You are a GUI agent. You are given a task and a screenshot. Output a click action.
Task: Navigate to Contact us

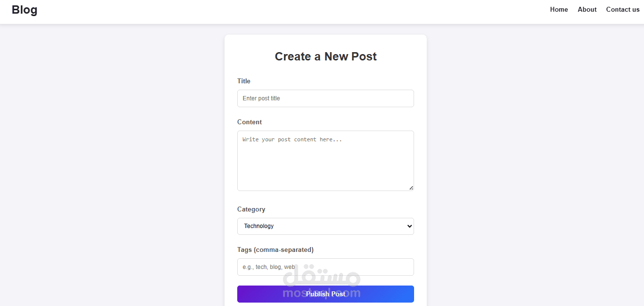[x=623, y=10]
